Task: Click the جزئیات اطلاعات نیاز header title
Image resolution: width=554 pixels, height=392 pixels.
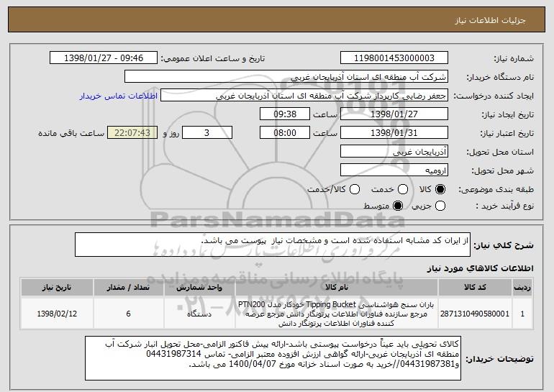Action: pos(490,20)
